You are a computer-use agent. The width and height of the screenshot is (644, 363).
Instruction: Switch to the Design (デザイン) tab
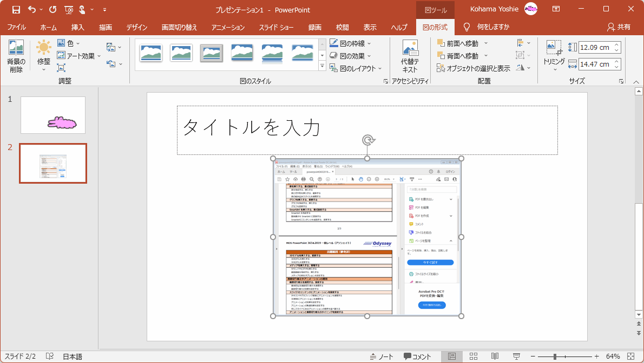136,27
